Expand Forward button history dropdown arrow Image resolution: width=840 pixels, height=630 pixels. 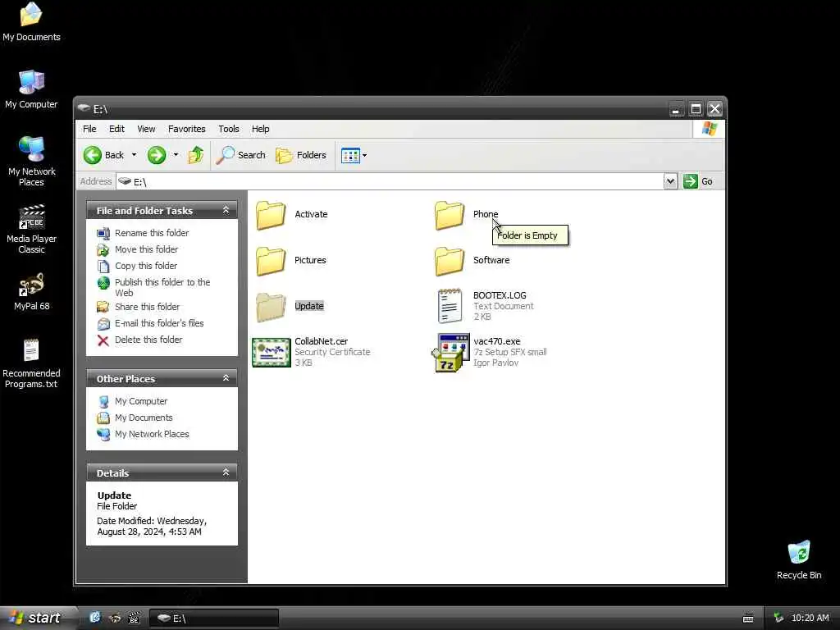(x=176, y=155)
